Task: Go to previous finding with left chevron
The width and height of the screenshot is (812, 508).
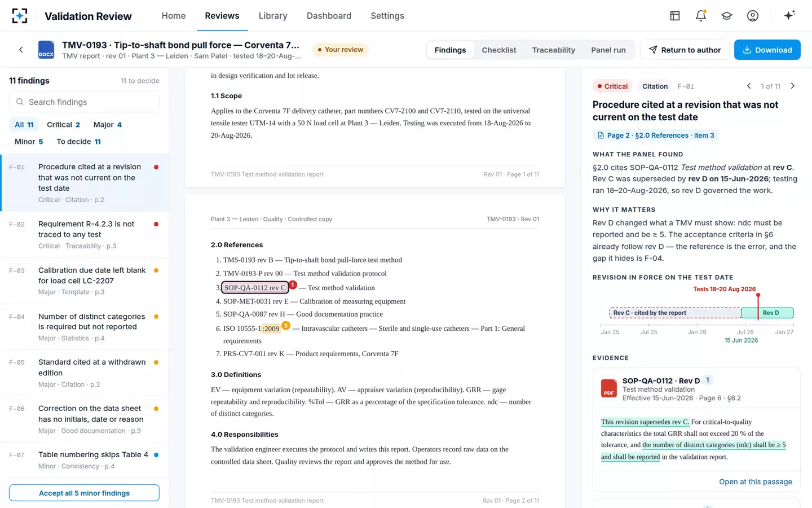Action: pos(749,86)
